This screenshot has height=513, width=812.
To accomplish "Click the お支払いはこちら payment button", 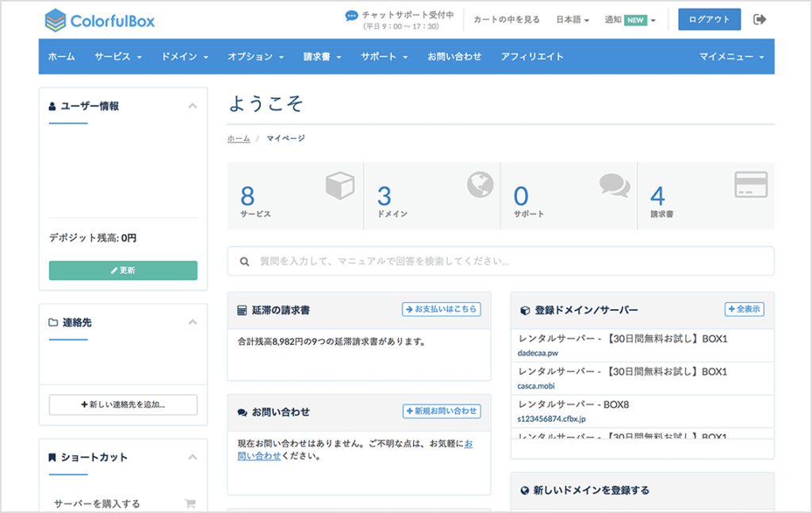I will coord(441,309).
